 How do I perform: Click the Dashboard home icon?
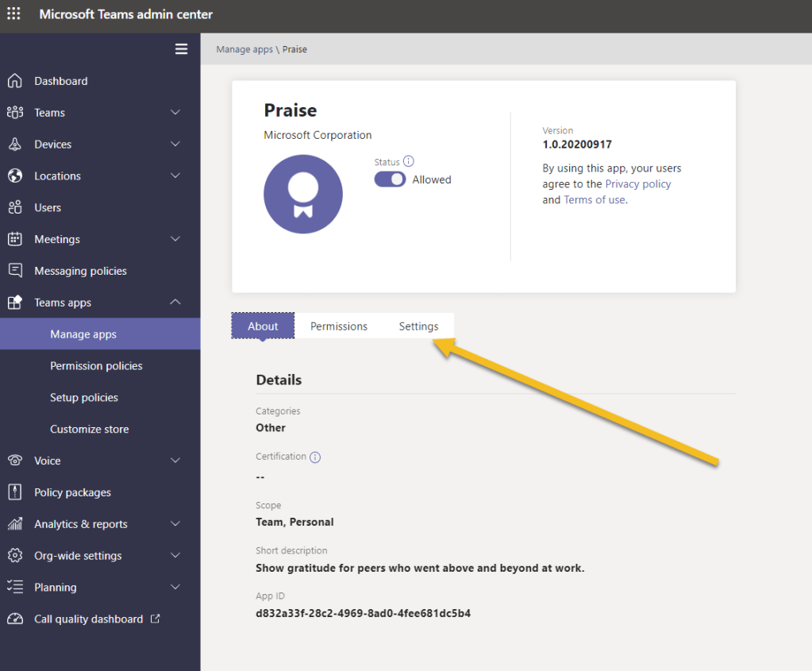click(x=14, y=81)
